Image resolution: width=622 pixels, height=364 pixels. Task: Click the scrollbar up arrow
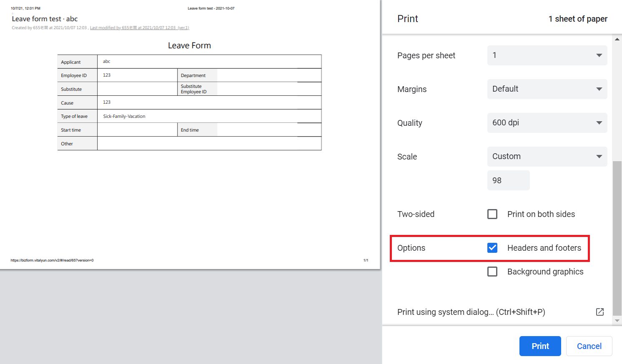(617, 39)
